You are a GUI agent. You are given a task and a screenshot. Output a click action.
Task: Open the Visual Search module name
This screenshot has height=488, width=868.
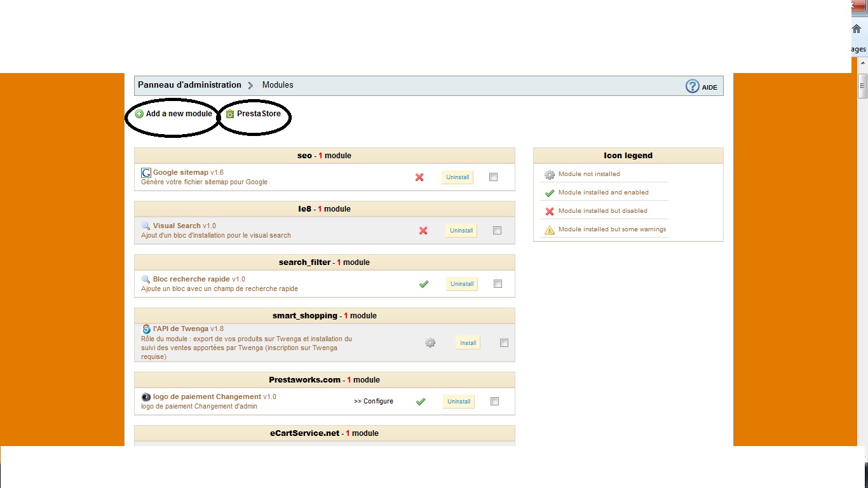(177, 226)
